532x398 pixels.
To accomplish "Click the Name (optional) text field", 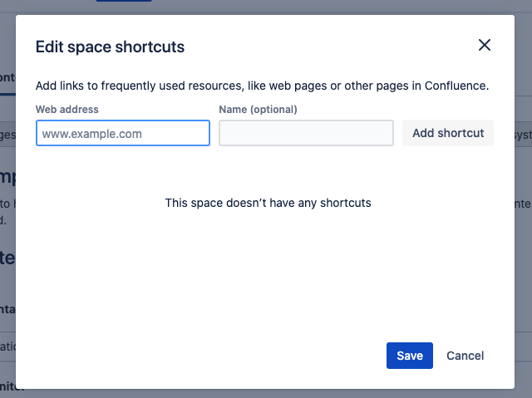I will click(306, 133).
